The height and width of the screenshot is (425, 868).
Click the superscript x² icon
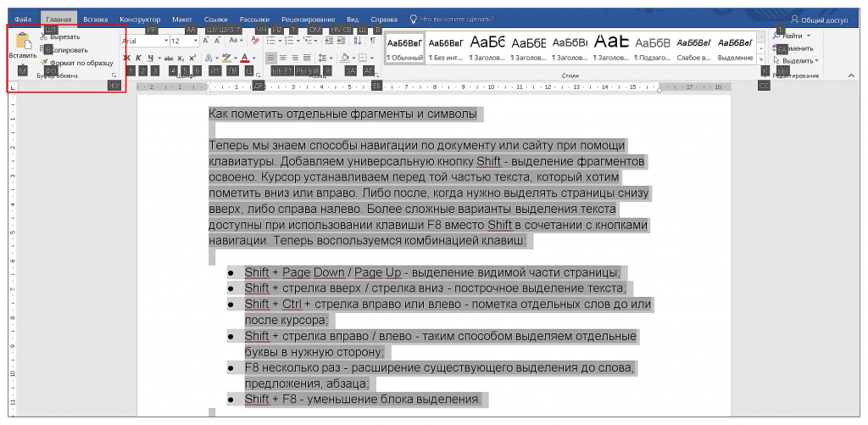[x=194, y=59]
